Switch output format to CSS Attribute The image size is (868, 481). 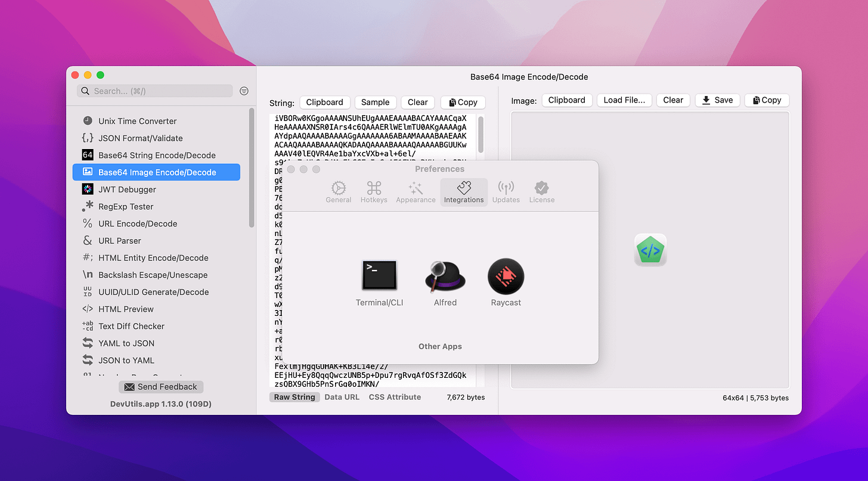[395, 397]
